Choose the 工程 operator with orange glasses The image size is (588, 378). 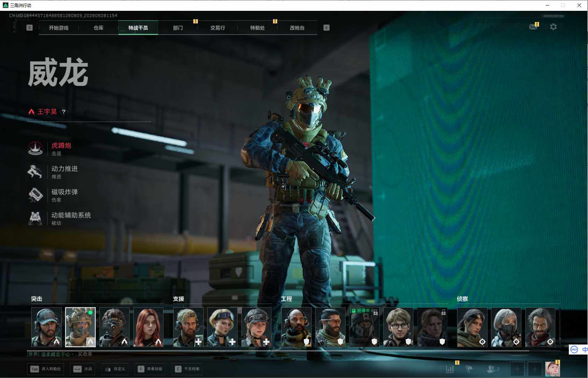330,327
